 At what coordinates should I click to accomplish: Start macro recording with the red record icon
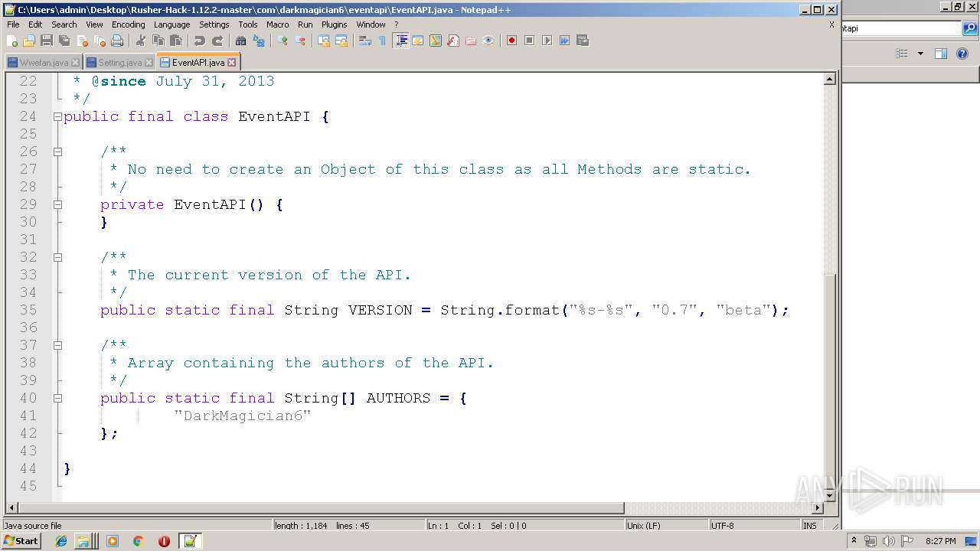click(511, 41)
